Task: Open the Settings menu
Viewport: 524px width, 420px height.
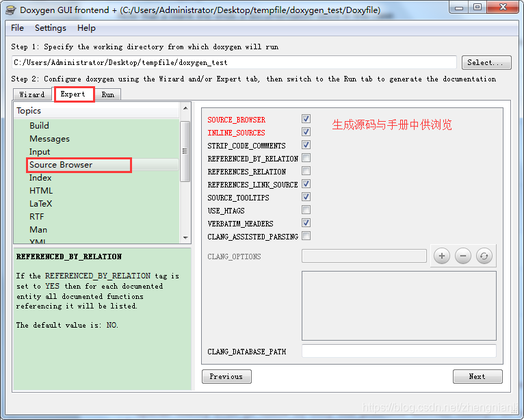Action: tap(51, 28)
